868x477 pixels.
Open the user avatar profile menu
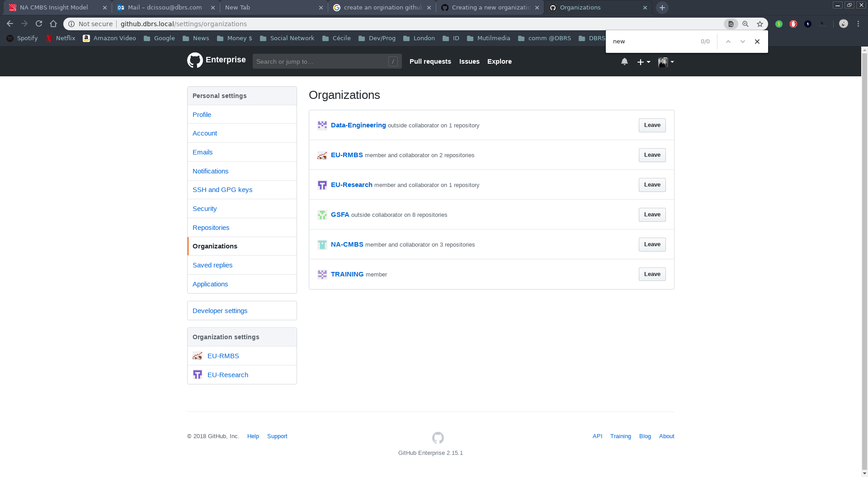666,62
